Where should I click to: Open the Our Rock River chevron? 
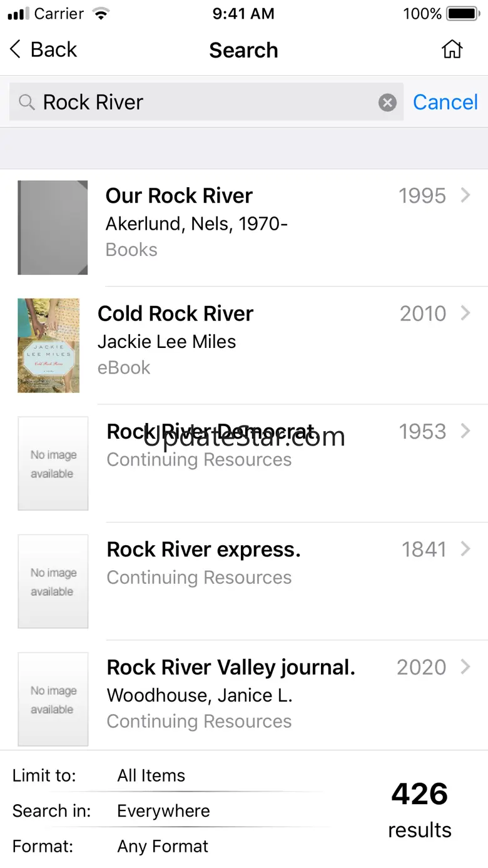click(x=465, y=195)
